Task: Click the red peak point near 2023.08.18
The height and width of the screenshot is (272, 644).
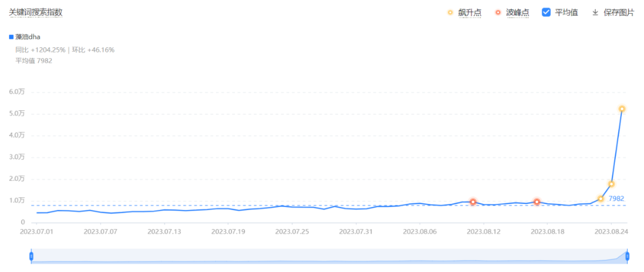Action: (x=537, y=202)
